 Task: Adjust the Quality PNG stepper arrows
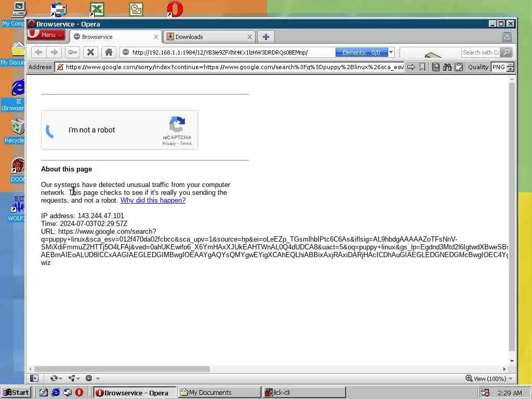511,67
